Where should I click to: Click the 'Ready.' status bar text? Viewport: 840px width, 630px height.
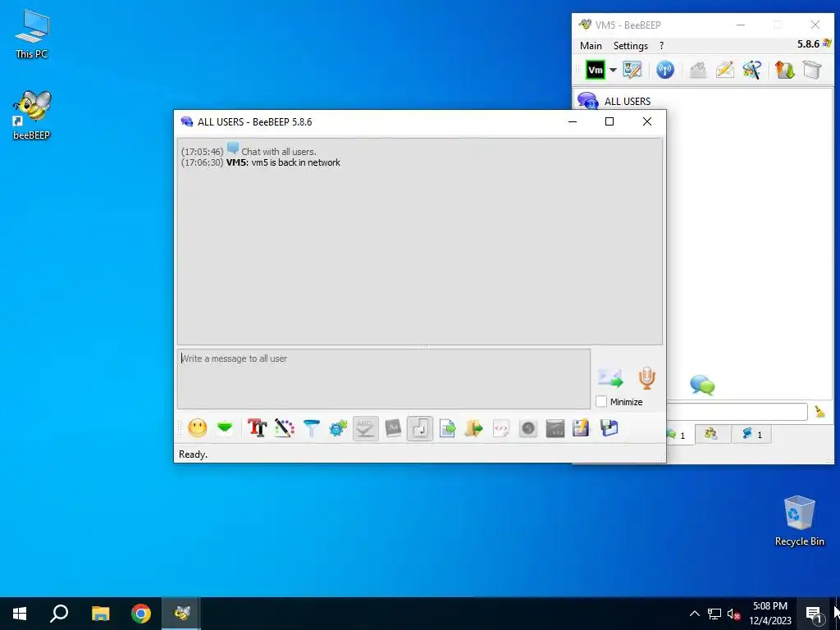coord(193,454)
